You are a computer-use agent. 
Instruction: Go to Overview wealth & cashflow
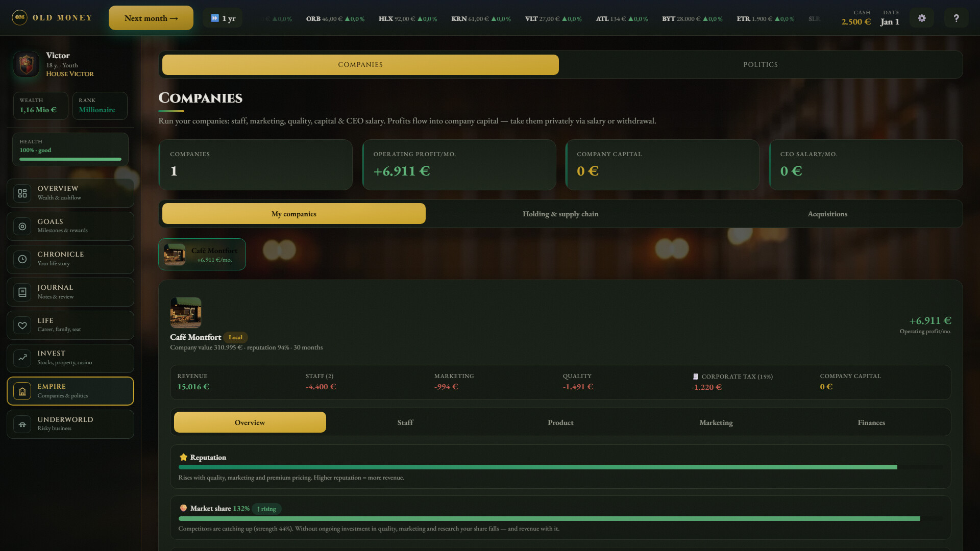70,193
